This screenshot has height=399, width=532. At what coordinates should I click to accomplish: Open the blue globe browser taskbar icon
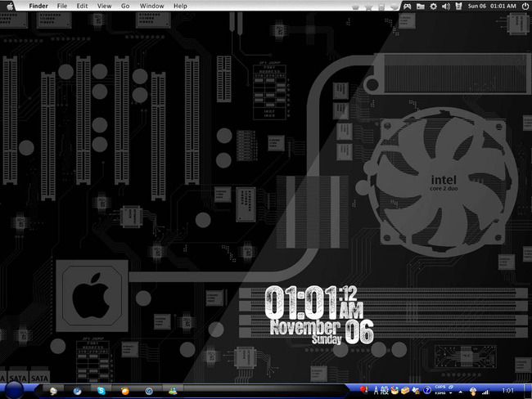click(78, 391)
